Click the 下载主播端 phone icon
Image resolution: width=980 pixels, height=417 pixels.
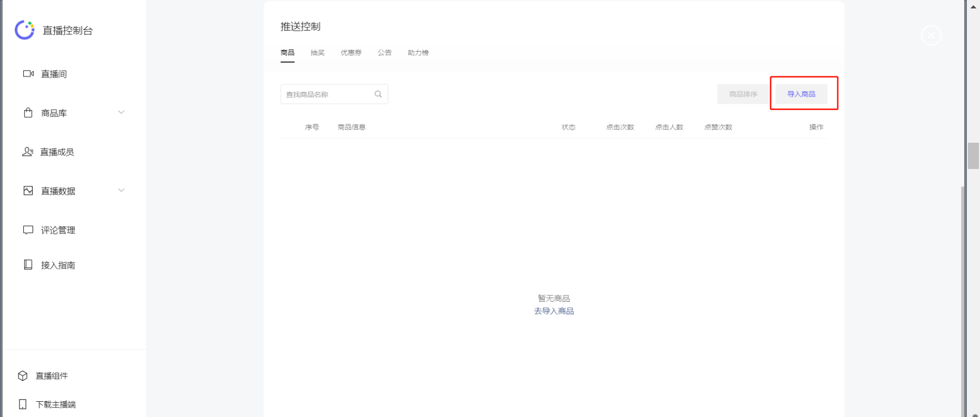[23, 404]
